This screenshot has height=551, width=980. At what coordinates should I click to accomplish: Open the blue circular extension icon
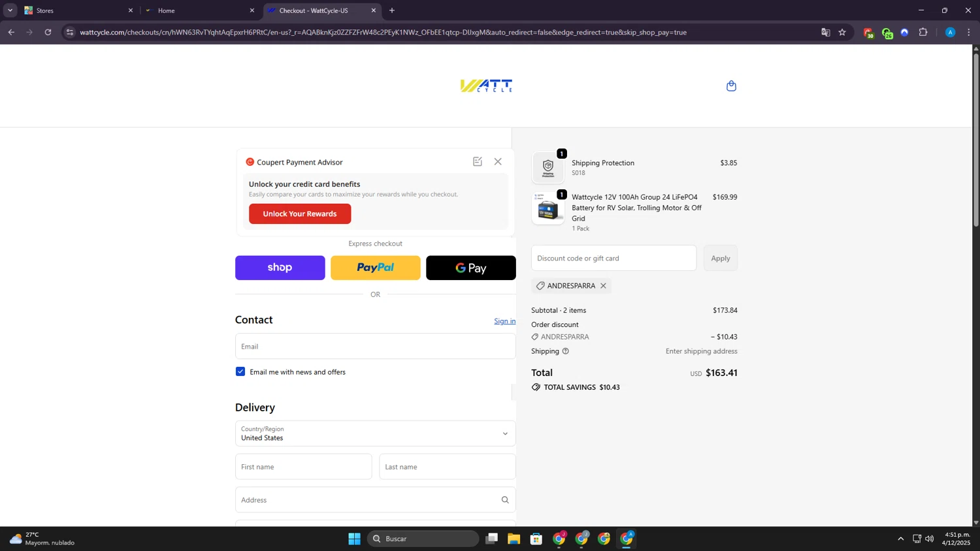[x=904, y=32]
